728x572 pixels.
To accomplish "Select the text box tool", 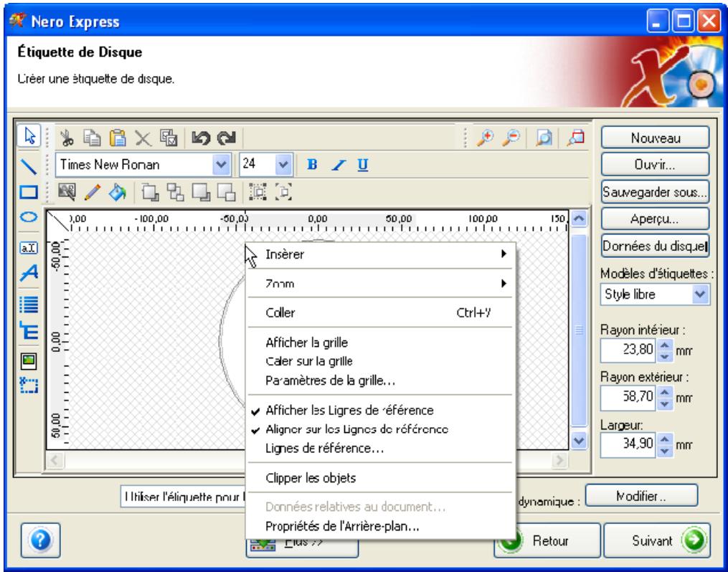I will click(29, 248).
